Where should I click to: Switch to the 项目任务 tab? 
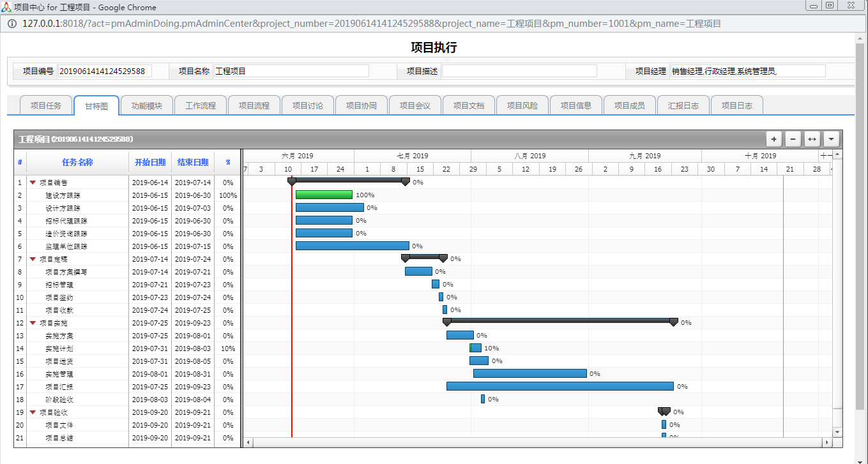[46, 105]
